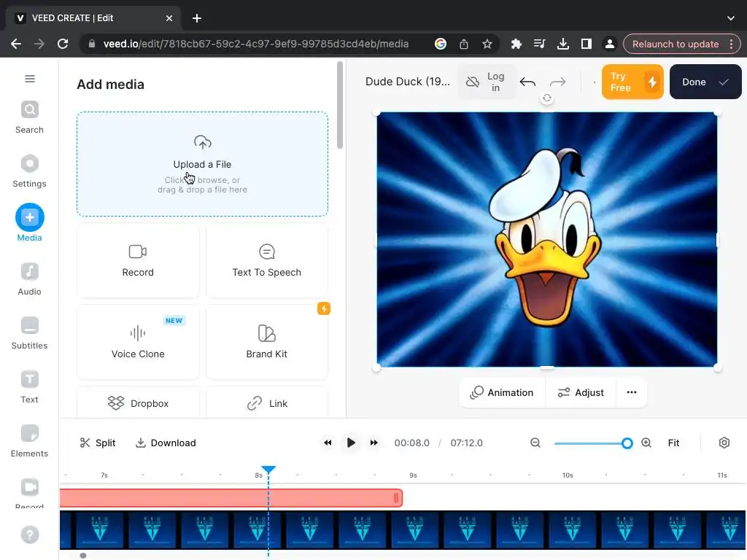747x560 pixels.
Task: Open the timeline settings gear
Action: pos(724,443)
